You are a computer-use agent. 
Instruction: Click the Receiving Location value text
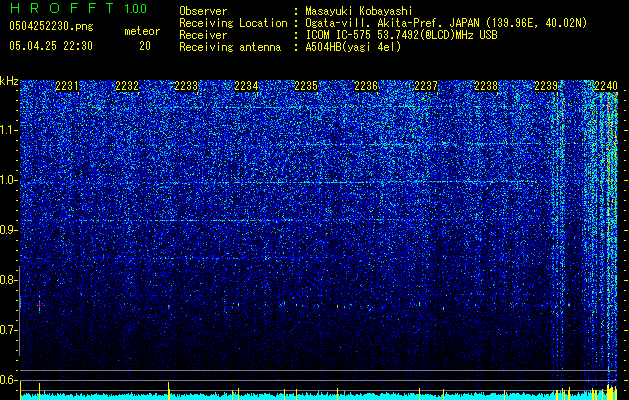pyautogui.click(x=446, y=23)
